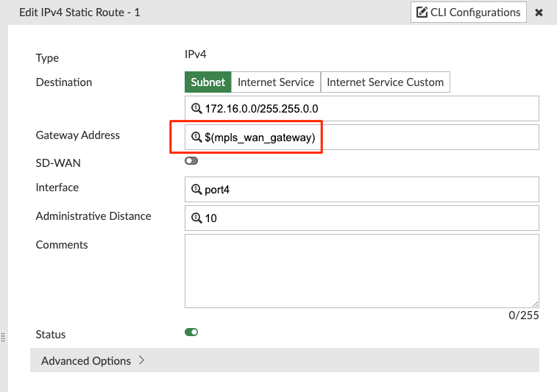
Task: Toggle the SD-WAN switch
Action: coord(191,160)
